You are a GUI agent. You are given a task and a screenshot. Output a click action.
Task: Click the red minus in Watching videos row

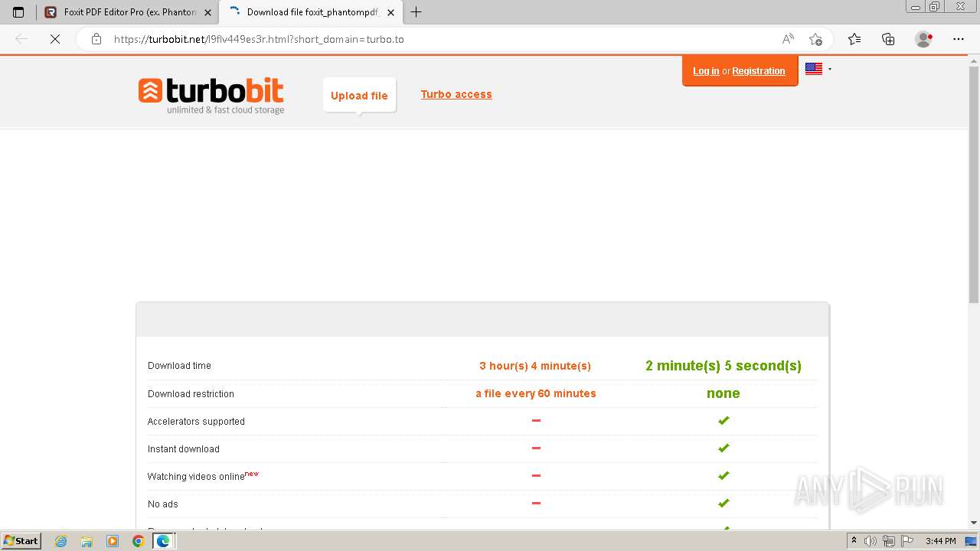click(x=536, y=475)
